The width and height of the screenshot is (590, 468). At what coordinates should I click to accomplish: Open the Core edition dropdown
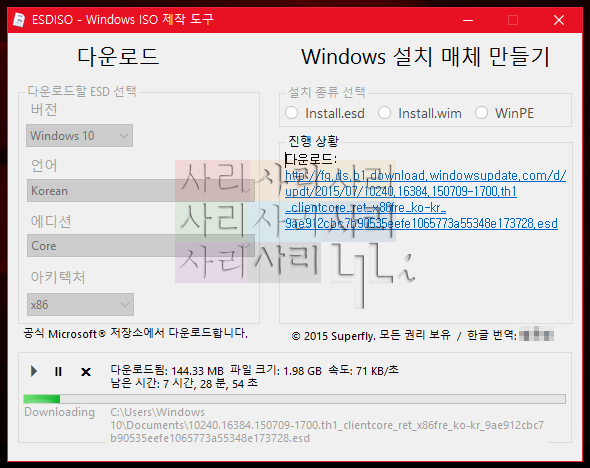coord(141,246)
